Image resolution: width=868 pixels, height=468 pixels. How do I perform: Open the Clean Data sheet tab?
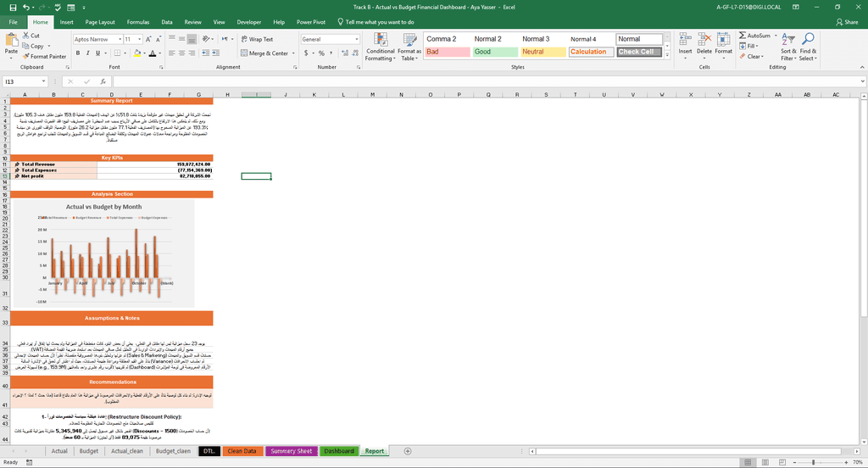click(242, 451)
